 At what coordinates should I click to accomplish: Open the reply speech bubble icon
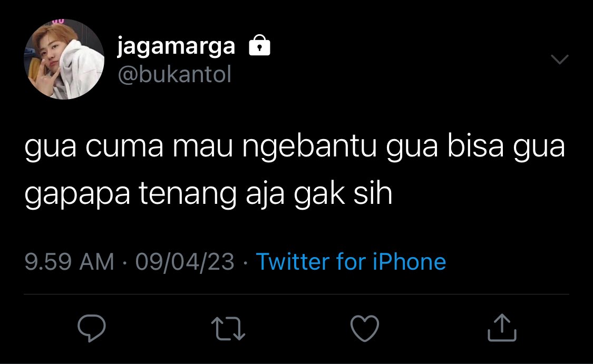point(92,328)
